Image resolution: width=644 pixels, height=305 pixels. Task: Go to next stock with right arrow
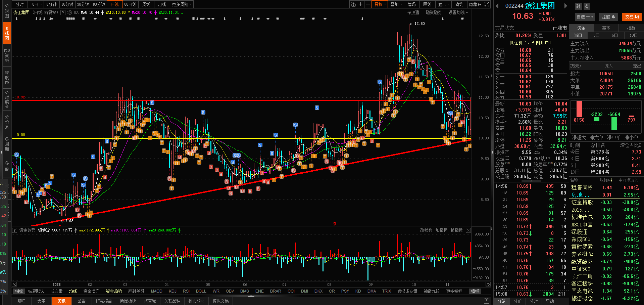pyautogui.click(x=565, y=6)
